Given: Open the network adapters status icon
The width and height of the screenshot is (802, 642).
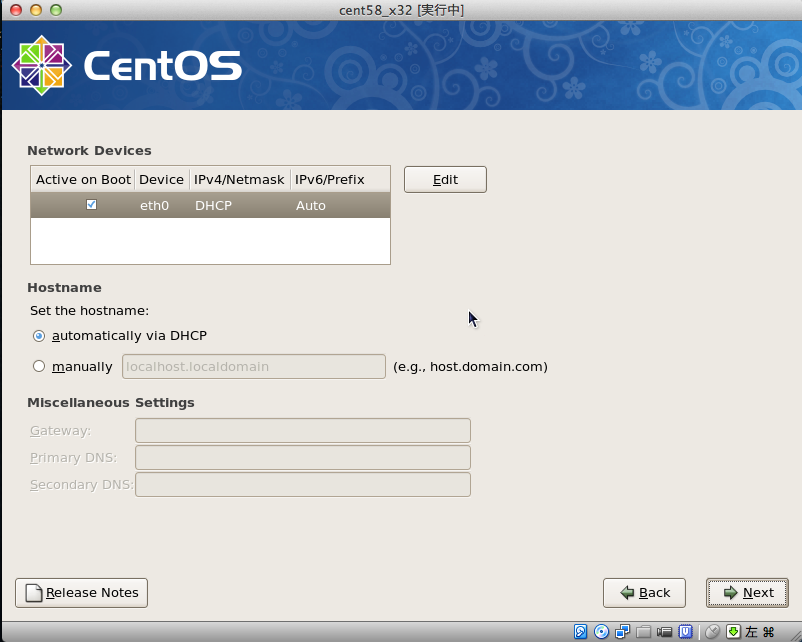Looking at the screenshot, I should coord(622,632).
